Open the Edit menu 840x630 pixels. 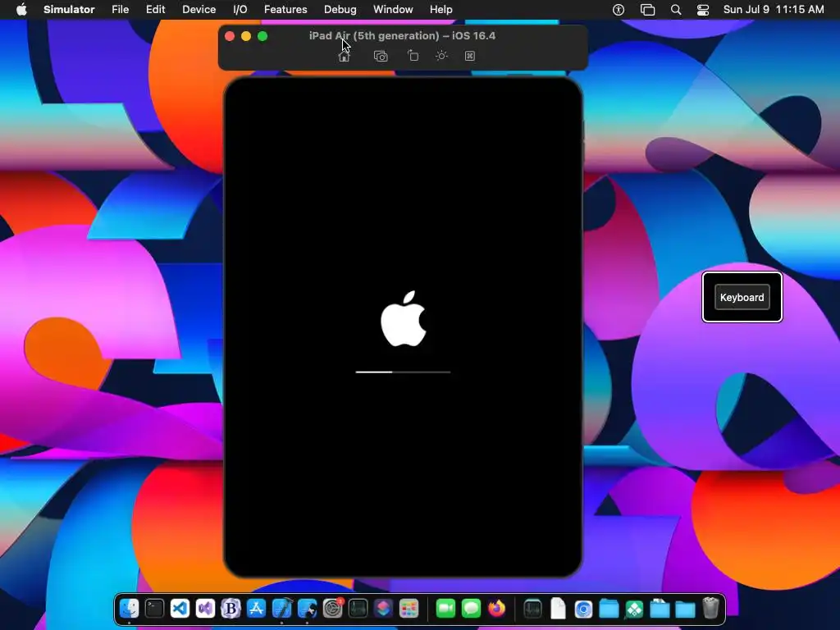(155, 10)
